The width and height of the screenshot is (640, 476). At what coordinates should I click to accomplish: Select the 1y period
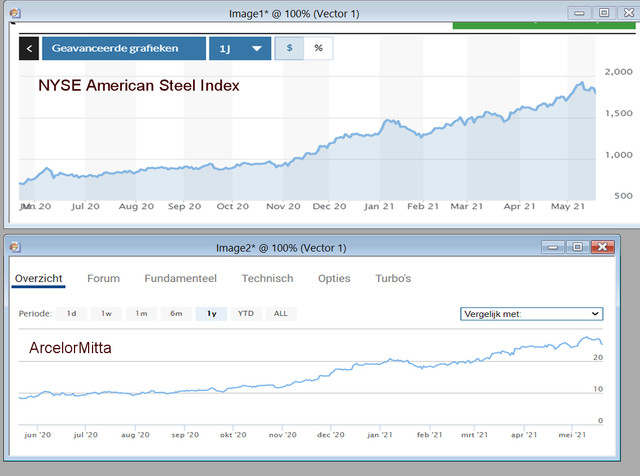coord(211,314)
